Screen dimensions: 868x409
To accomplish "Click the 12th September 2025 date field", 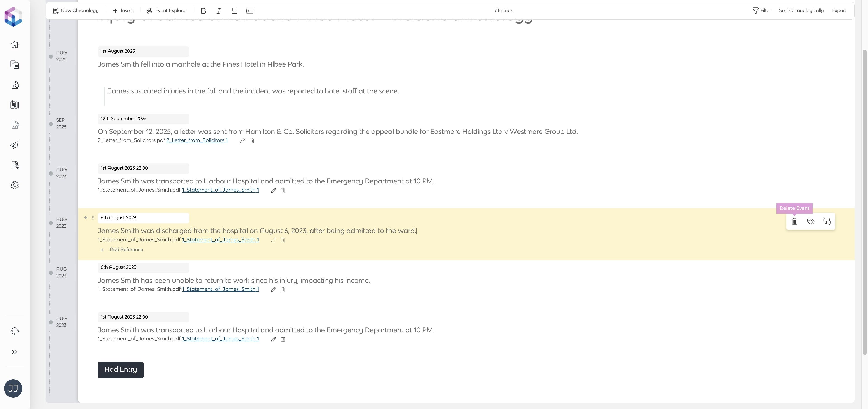I will point(143,119).
